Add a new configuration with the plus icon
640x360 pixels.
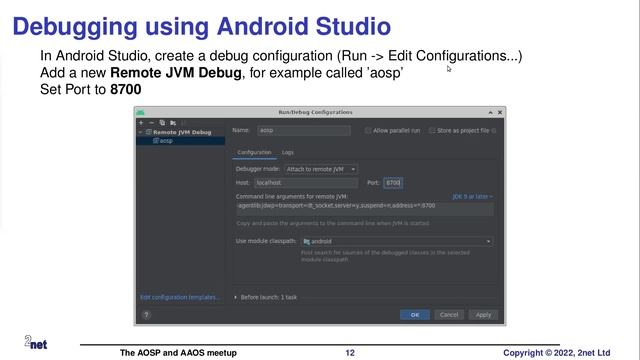[141, 122]
